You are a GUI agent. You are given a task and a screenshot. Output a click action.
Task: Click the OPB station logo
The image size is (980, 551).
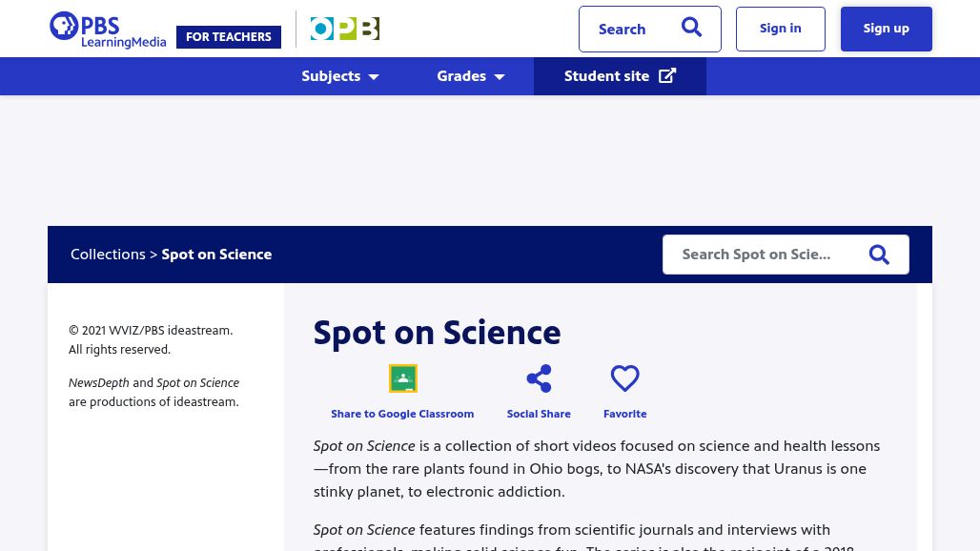pos(345,30)
